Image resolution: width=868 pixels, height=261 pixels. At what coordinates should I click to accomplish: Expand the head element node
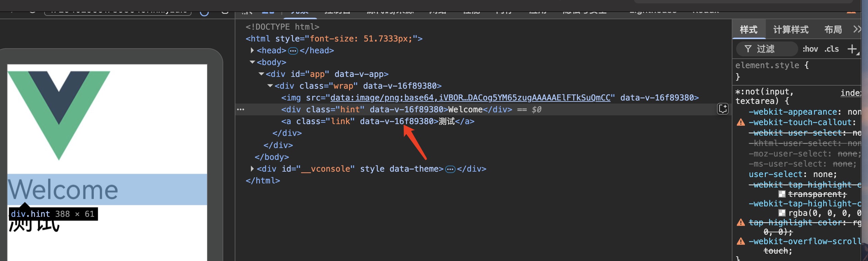pos(252,50)
